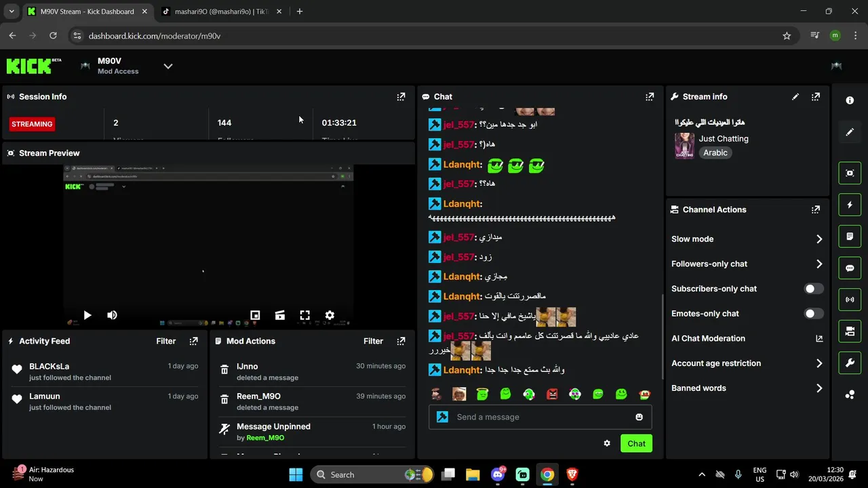Expand Banned words settings
The height and width of the screenshot is (488, 868).
point(747,388)
